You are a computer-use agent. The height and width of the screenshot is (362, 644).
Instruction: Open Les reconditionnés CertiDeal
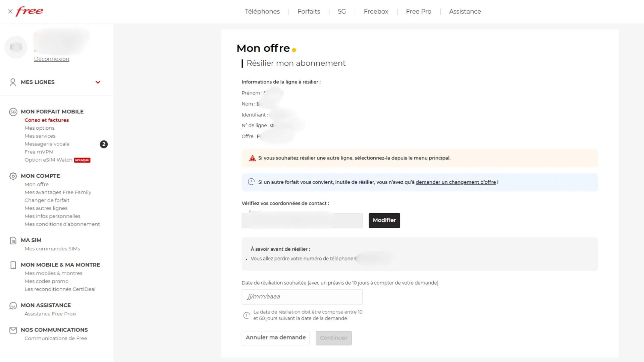[60, 289]
